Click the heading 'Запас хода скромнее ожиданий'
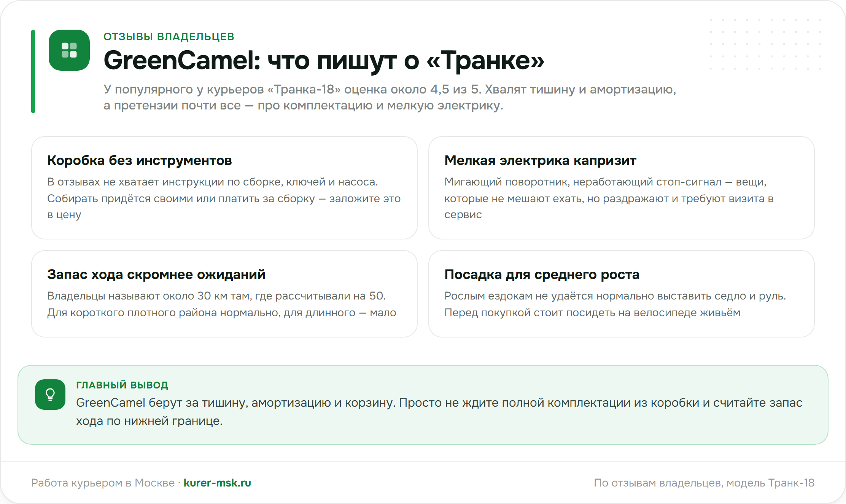The height and width of the screenshot is (504, 846). click(156, 274)
